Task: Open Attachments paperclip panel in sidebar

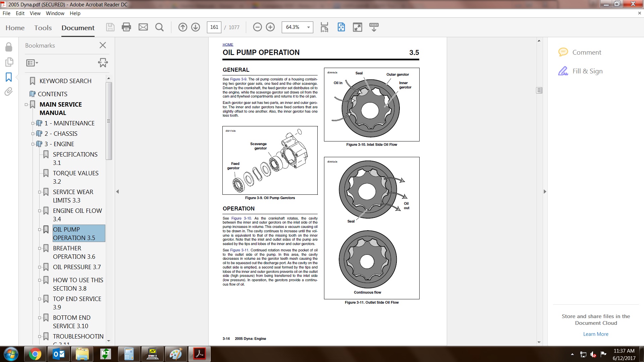Action: coord(9,92)
